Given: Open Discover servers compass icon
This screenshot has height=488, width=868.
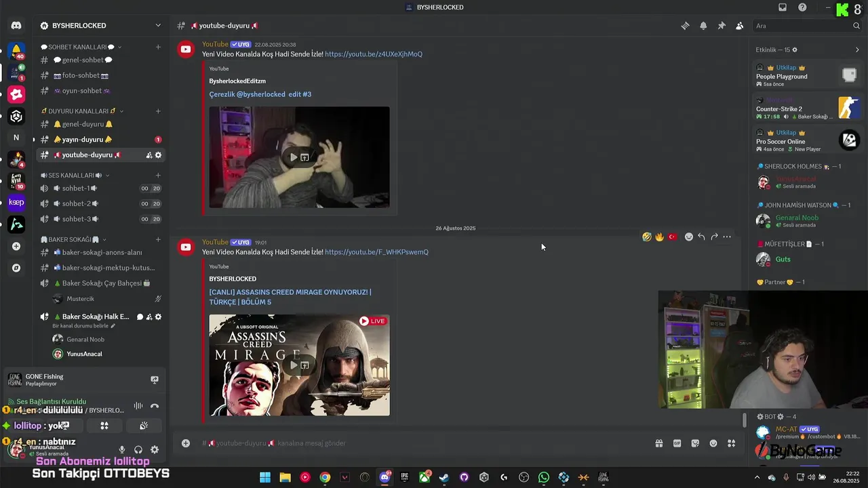Looking at the screenshot, I should point(16,268).
